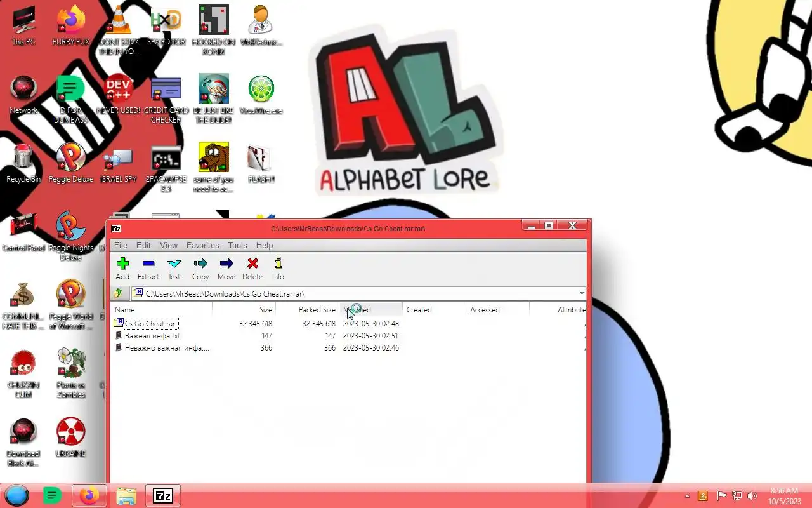Click the Start orb on the taskbar
This screenshot has height=508, width=812.
17,495
